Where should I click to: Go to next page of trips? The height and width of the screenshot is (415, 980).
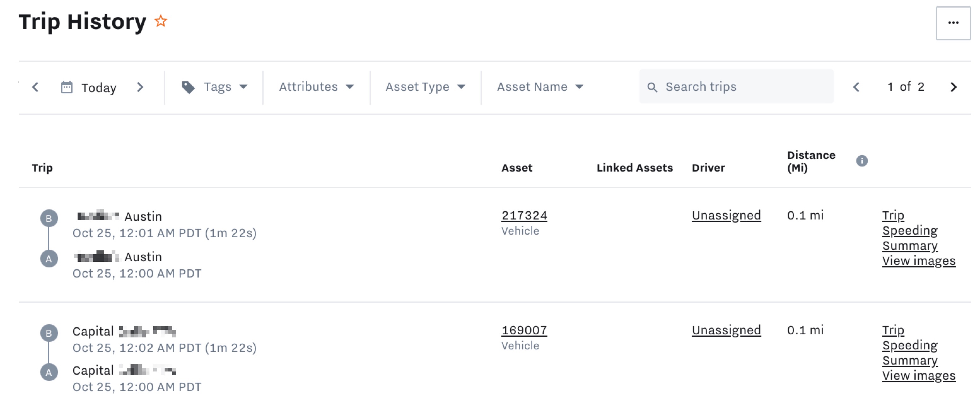coord(953,87)
